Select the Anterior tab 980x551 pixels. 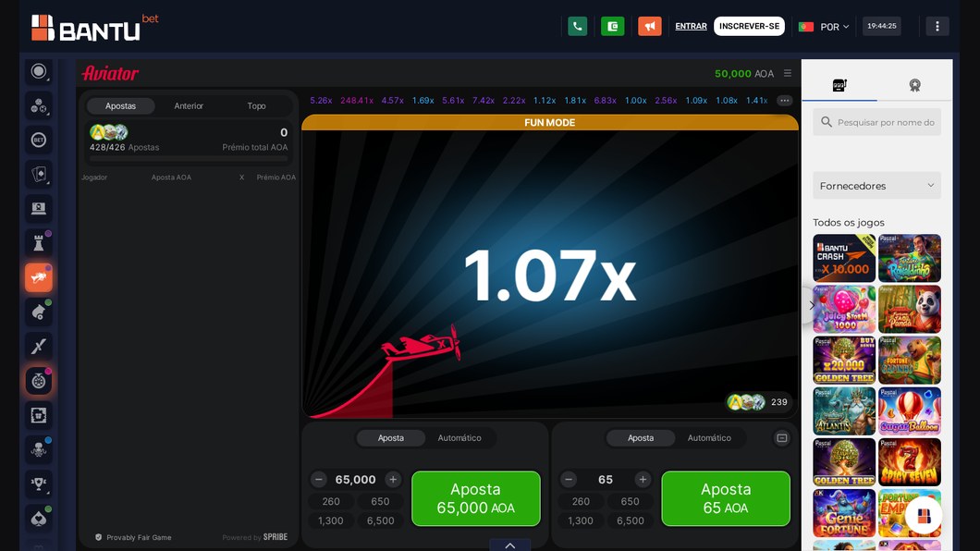(x=189, y=105)
